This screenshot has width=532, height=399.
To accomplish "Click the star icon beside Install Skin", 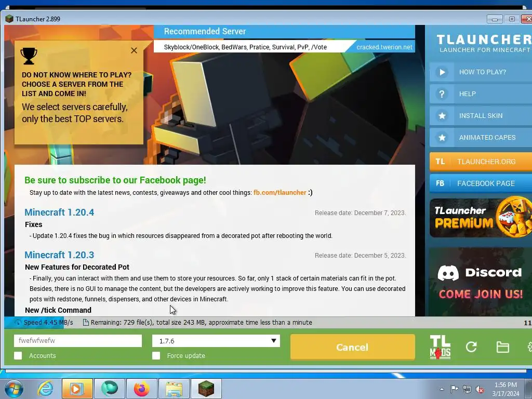I will (x=442, y=116).
